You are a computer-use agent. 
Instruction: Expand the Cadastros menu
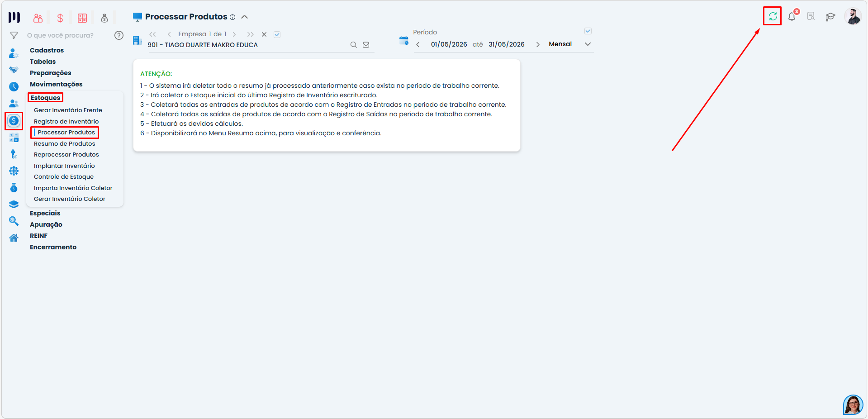pos(47,50)
